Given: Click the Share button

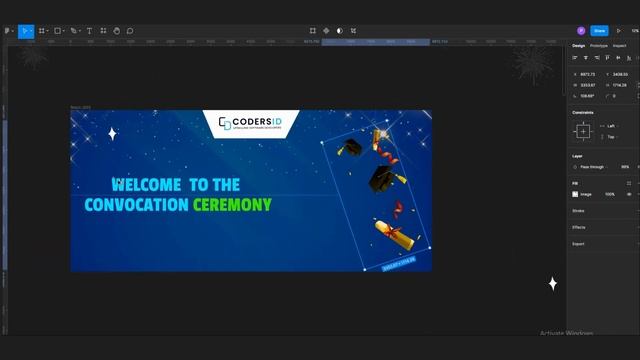Looking at the screenshot, I should [x=599, y=31].
